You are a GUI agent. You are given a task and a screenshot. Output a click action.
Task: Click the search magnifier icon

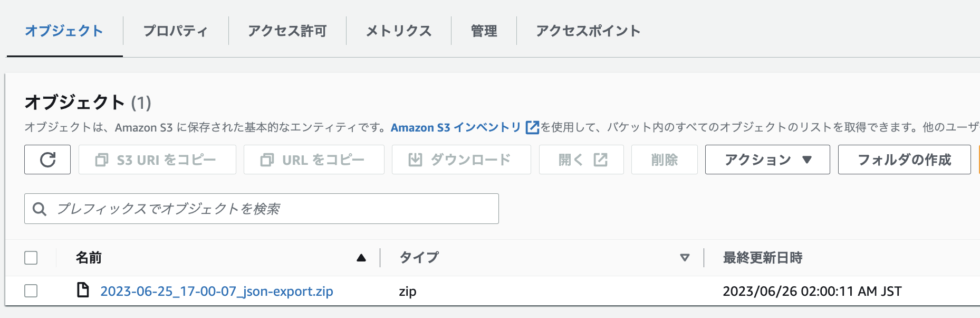[40, 209]
